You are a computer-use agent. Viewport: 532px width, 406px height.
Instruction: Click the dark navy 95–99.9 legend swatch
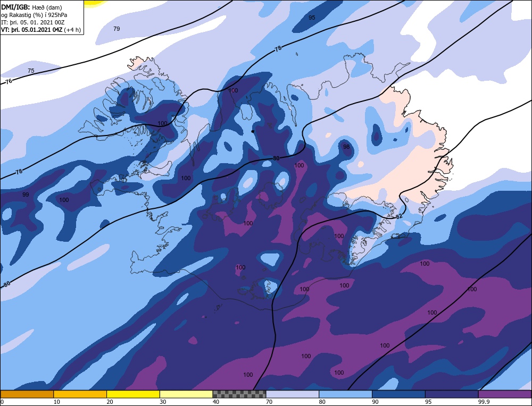click(452, 394)
